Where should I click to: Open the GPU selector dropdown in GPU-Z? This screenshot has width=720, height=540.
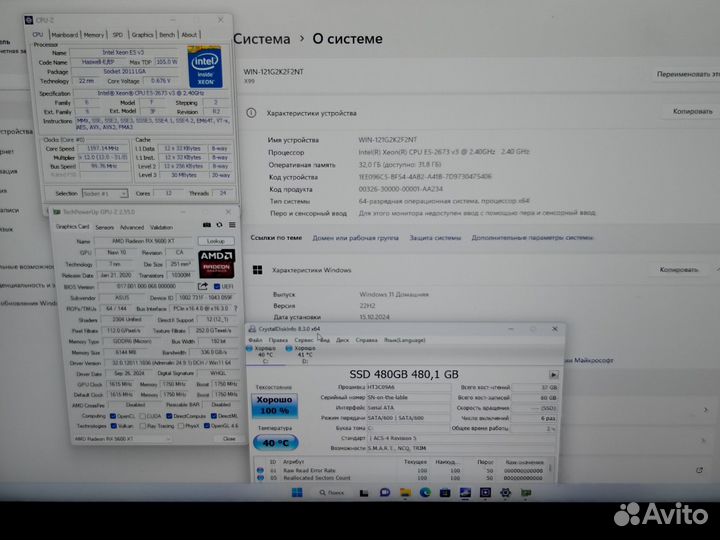(123, 439)
